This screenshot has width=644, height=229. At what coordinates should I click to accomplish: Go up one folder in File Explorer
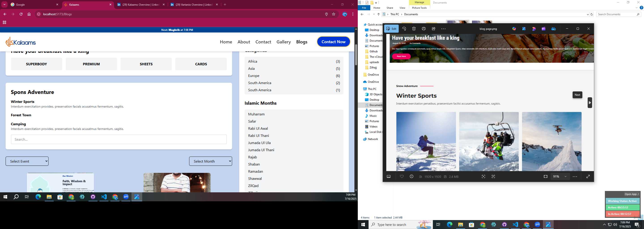click(379, 15)
